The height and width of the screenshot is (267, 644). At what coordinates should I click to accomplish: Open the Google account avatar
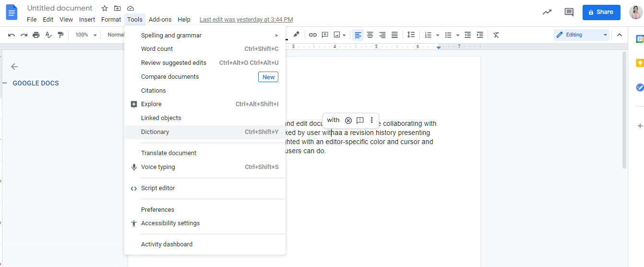pyautogui.click(x=636, y=12)
